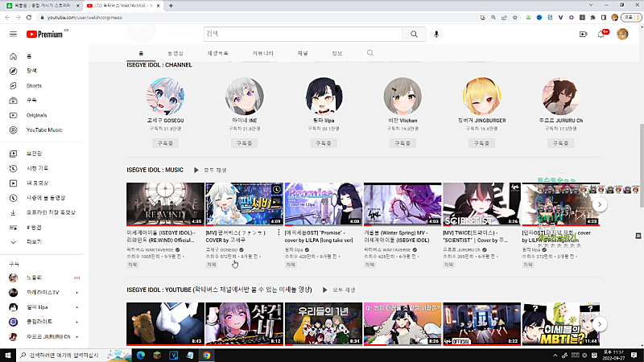Click the browser address bar
Viewport: 644px width, 362px height.
click(x=258, y=18)
